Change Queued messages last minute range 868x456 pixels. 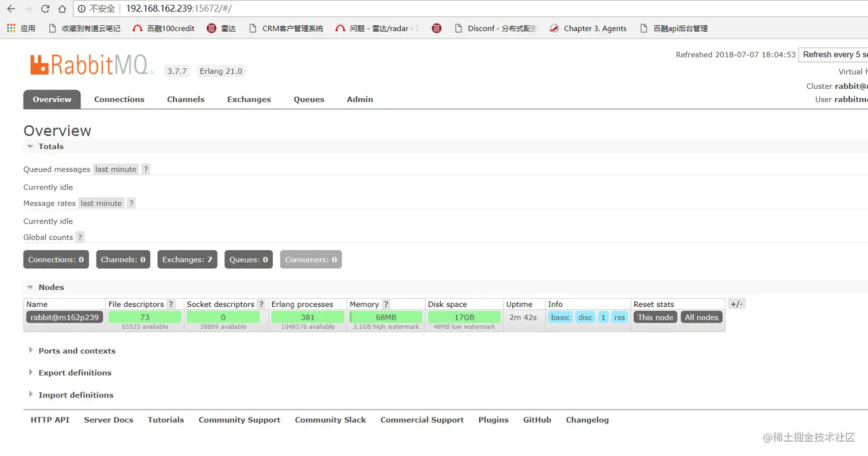pyautogui.click(x=116, y=169)
